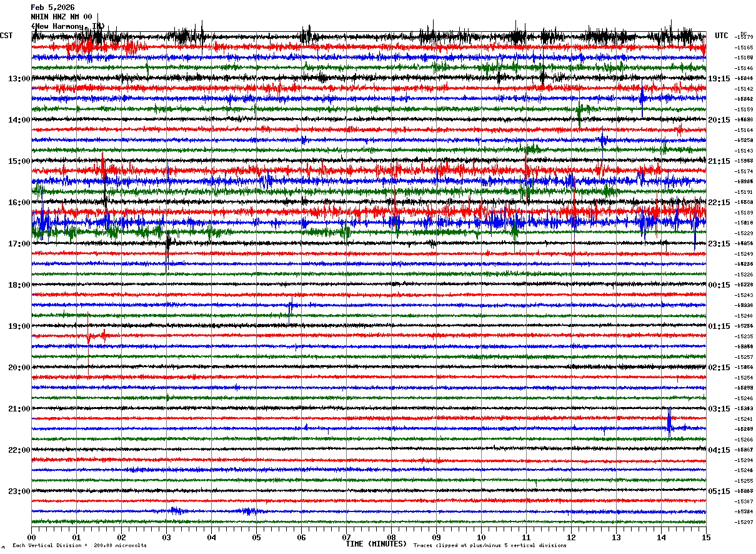Click the DC offset value -15164
The height and width of the screenshot is (554, 756).
pos(744,130)
